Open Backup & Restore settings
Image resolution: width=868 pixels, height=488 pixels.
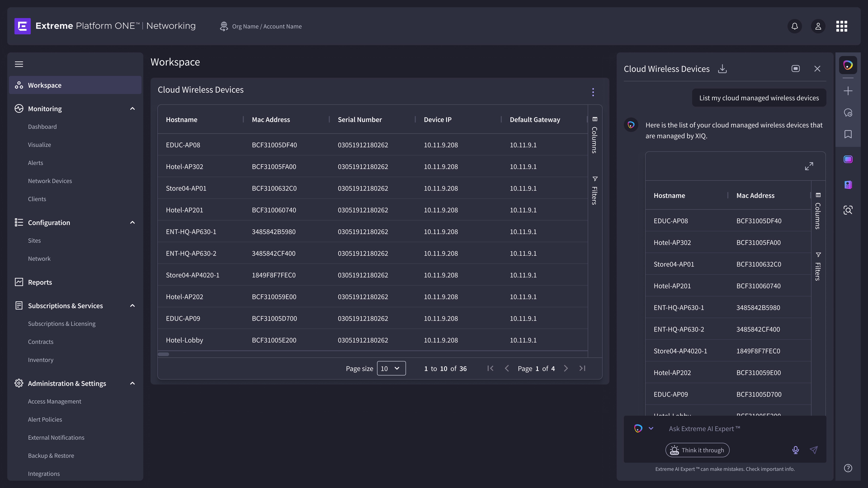pyautogui.click(x=51, y=456)
